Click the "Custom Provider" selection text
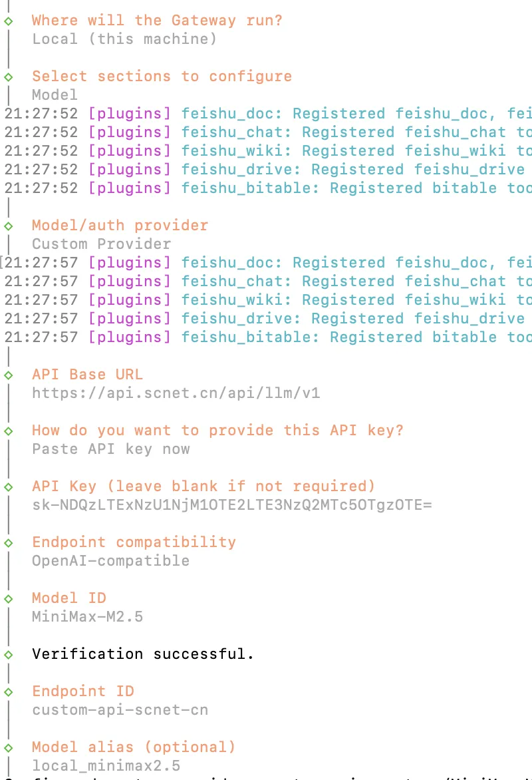Viewport: 532px width, 780px height. 102,244
